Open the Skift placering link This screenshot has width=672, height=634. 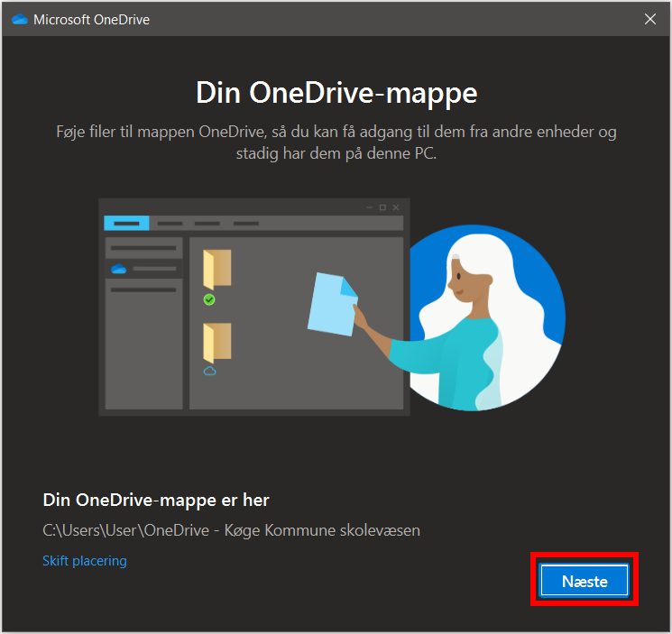point(85,561)
